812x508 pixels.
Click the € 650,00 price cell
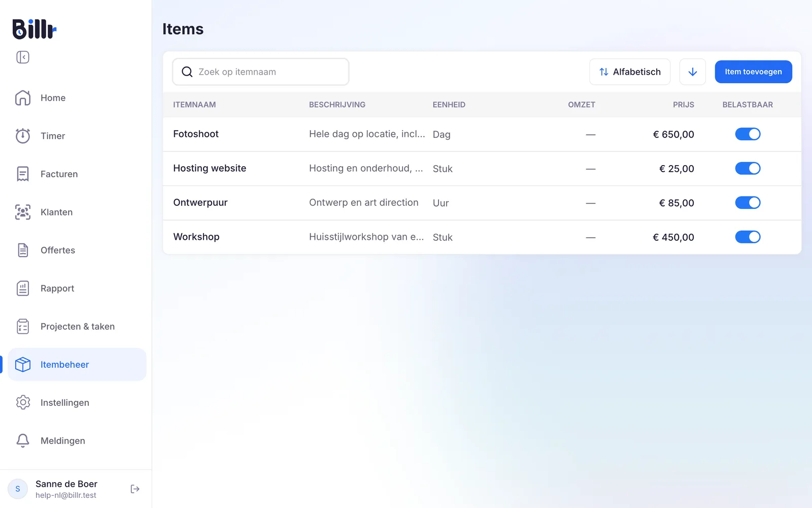[673, 134]
